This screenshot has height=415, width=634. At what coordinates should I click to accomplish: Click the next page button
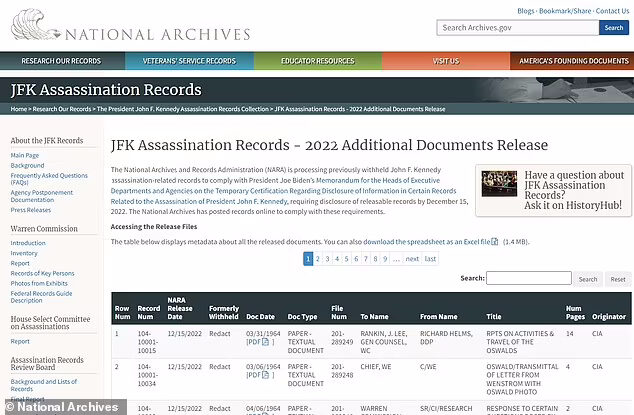coord(412,259)
